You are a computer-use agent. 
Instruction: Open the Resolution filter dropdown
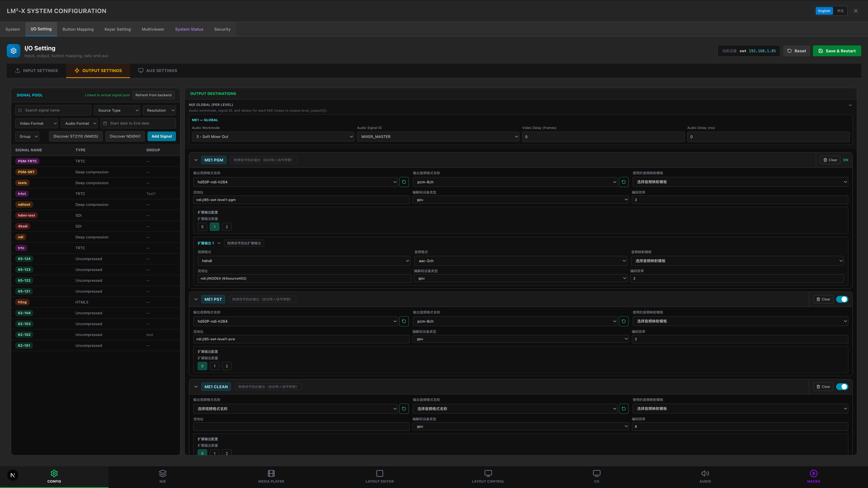(159, 110)
